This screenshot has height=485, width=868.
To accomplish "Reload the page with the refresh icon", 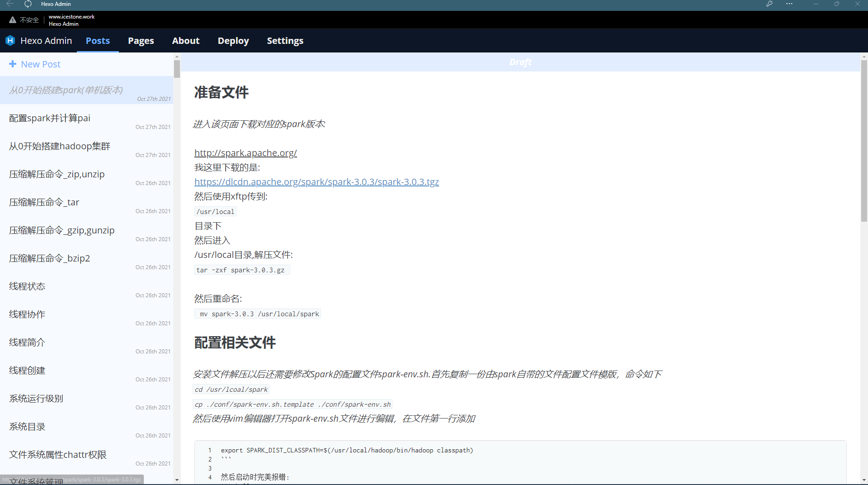I will [28, 4].
